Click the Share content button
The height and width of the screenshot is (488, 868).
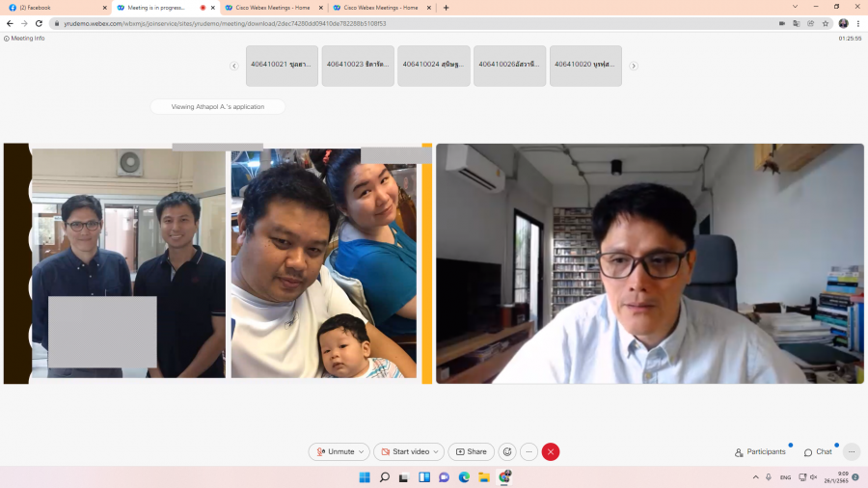coord(471,451)
